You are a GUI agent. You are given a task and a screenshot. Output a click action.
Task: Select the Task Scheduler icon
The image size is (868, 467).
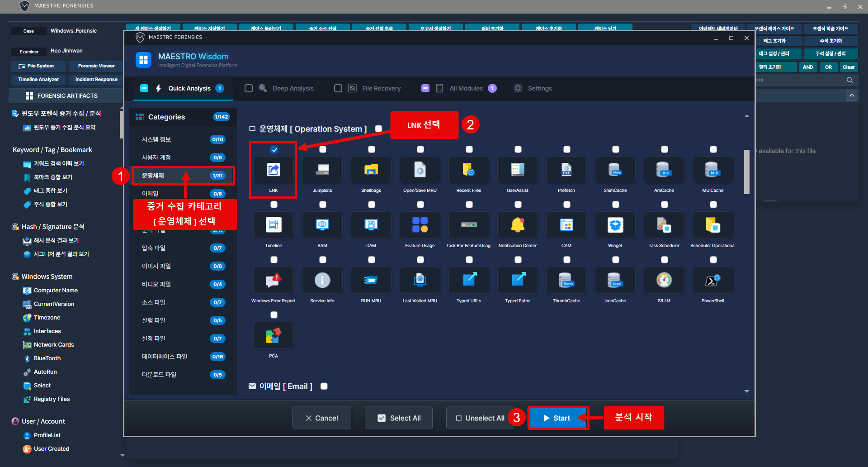(x=664, y=225)
